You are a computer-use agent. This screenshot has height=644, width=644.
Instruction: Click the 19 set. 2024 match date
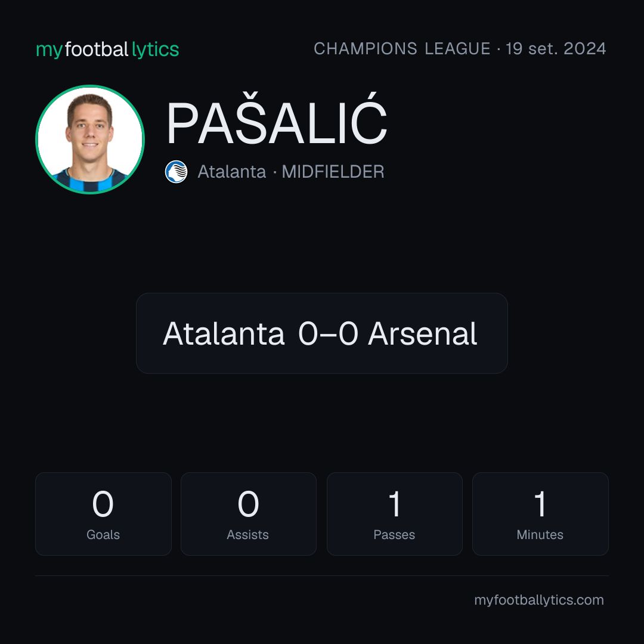pyautogui.click(x=556, y=48)
